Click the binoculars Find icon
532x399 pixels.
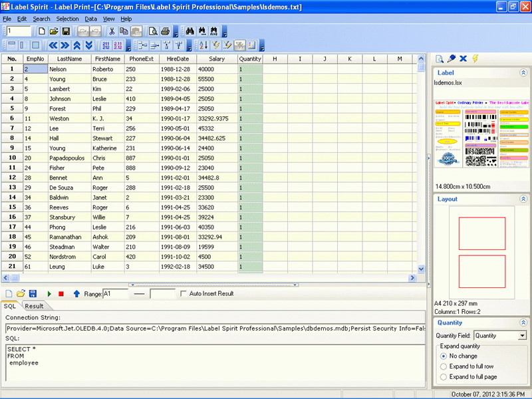click(189, 31)
